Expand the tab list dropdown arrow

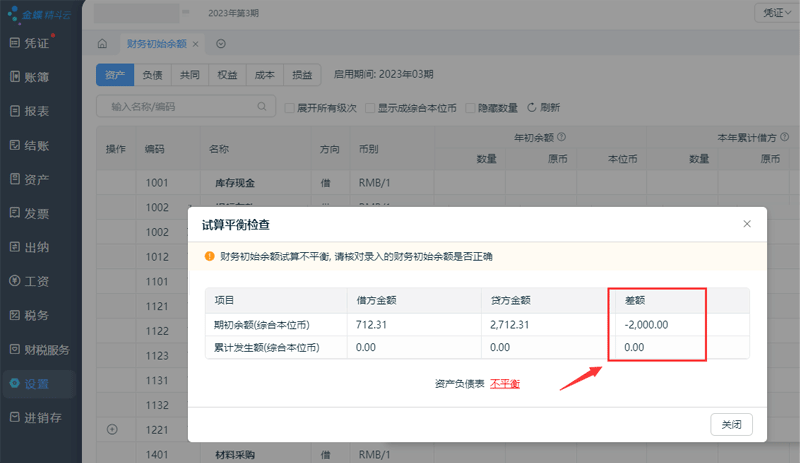(x=220, y=44)
